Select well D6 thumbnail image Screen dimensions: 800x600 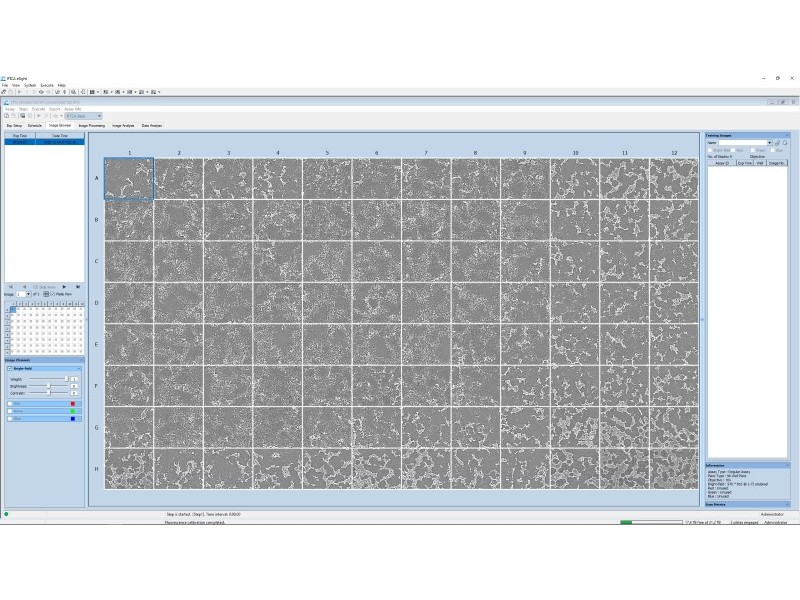coord(376,303)
